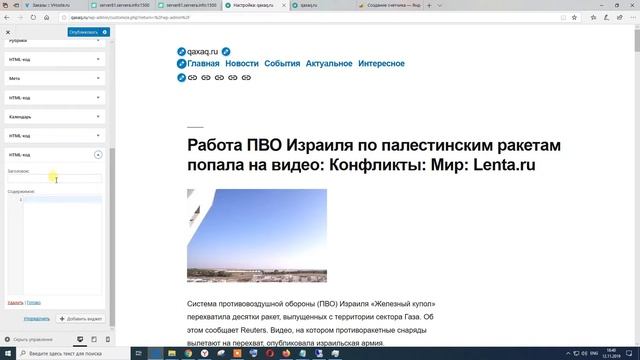640x360 pixels.
Task: Open a new browser tab with plus
Action: 429,5
